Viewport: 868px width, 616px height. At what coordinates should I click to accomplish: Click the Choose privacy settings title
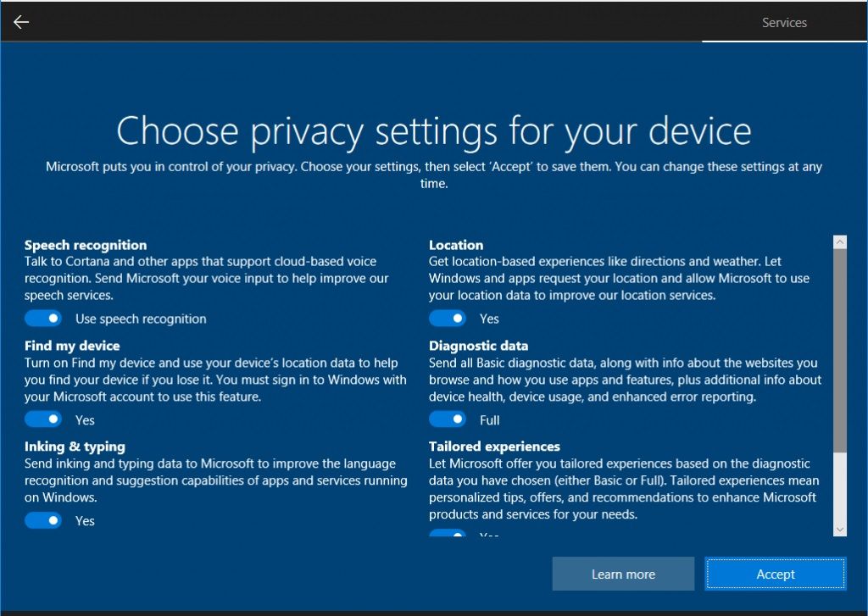point(434,131)
